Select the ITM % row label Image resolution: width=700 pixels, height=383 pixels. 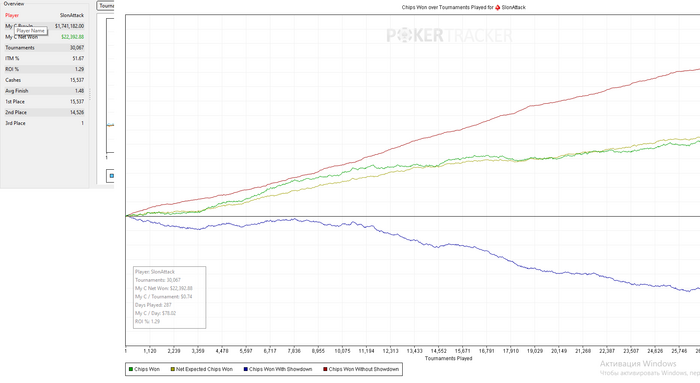click(12, 58)
